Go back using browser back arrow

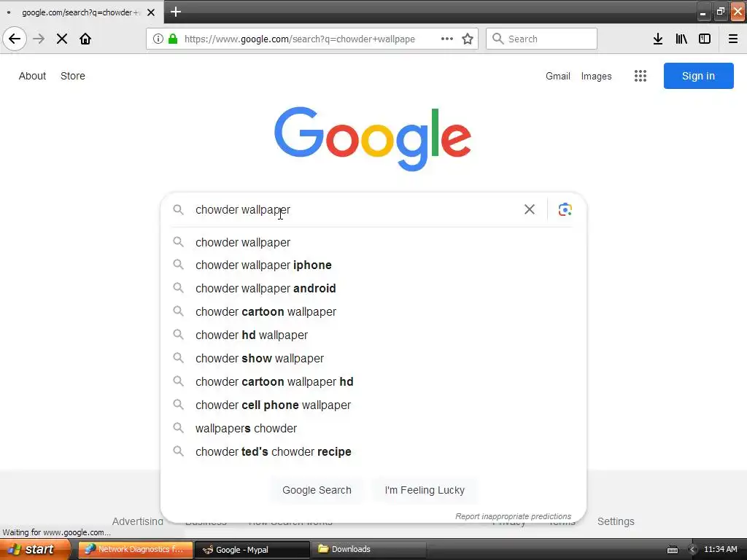[15, 39]
